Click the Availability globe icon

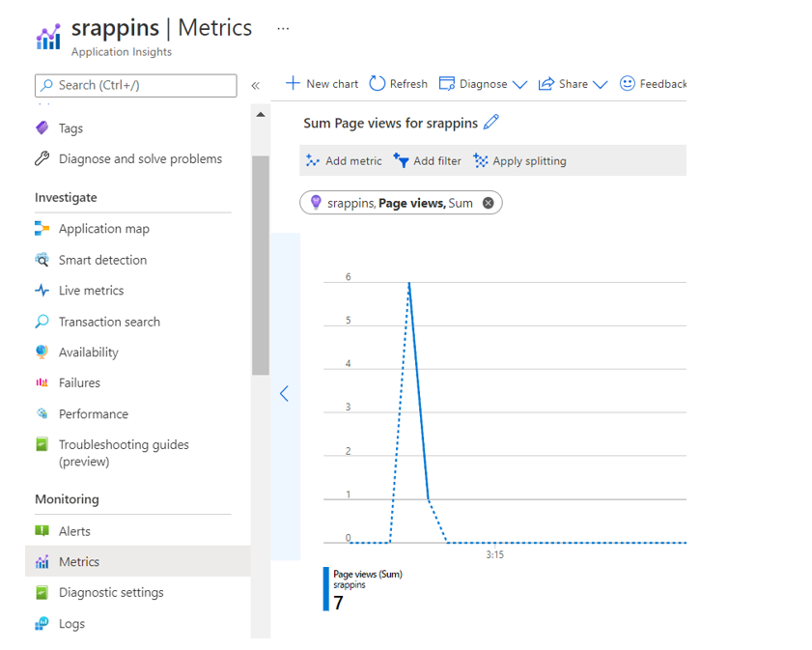tap(42, 352)
